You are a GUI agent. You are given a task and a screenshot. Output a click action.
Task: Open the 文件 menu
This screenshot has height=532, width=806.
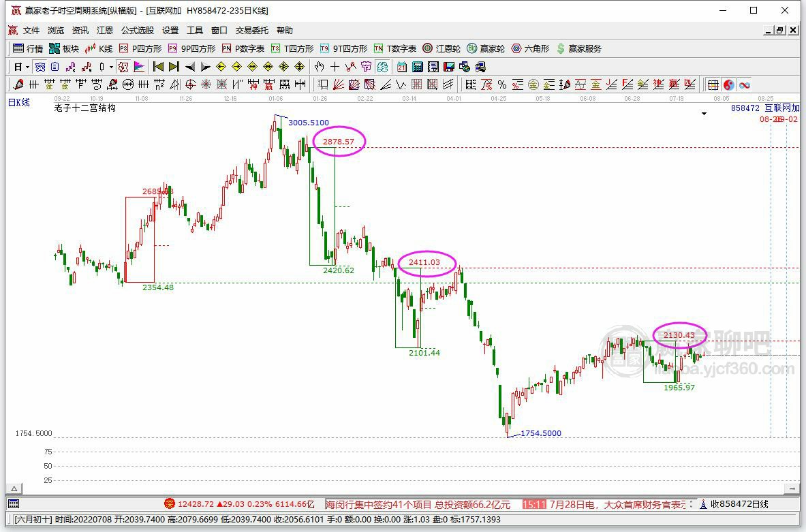point(31,31)
